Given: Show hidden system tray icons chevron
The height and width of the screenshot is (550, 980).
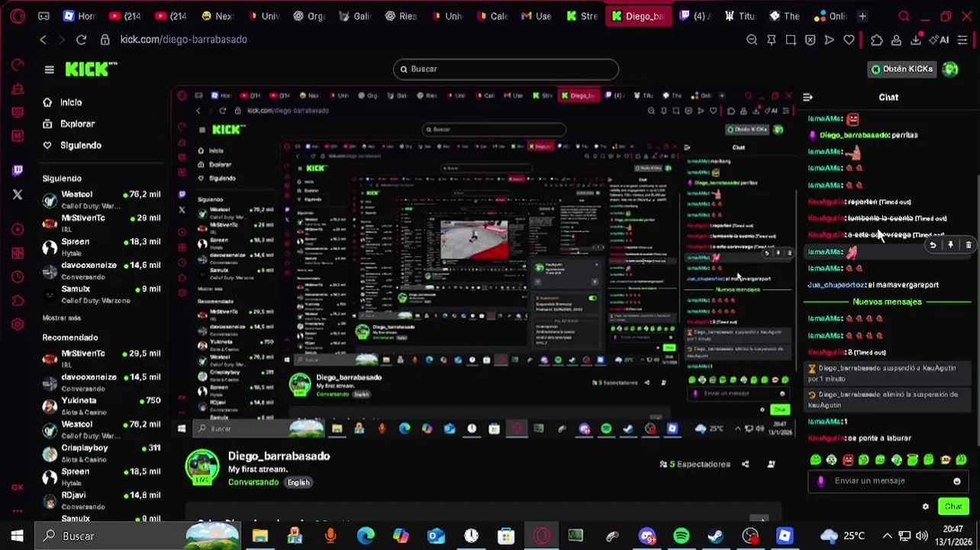Looking at the screenshot, I should (887, 536).
